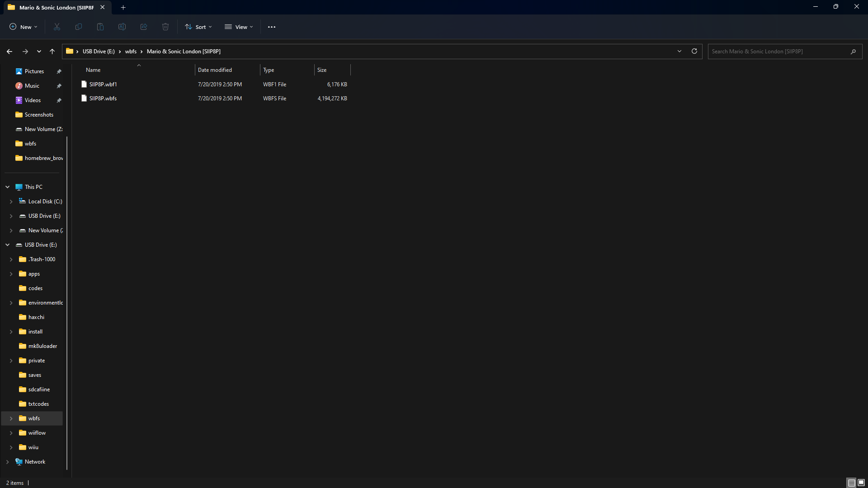
Task: Unpin Music using its pin icon
Action: [59, 86]
